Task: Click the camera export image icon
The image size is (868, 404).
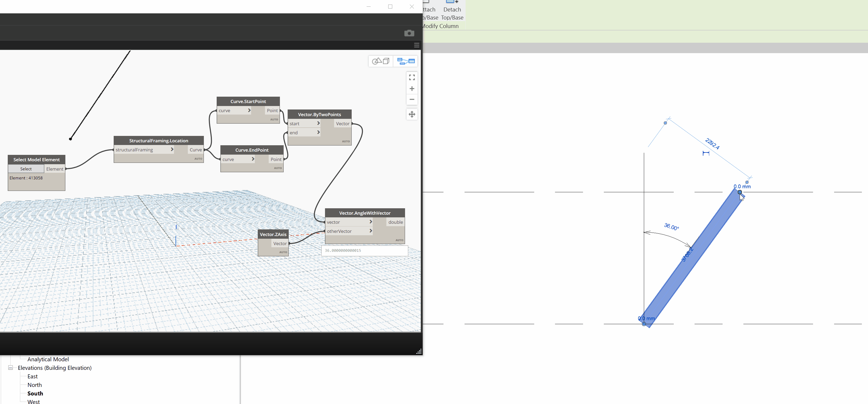Action: (x=409, y=33)
